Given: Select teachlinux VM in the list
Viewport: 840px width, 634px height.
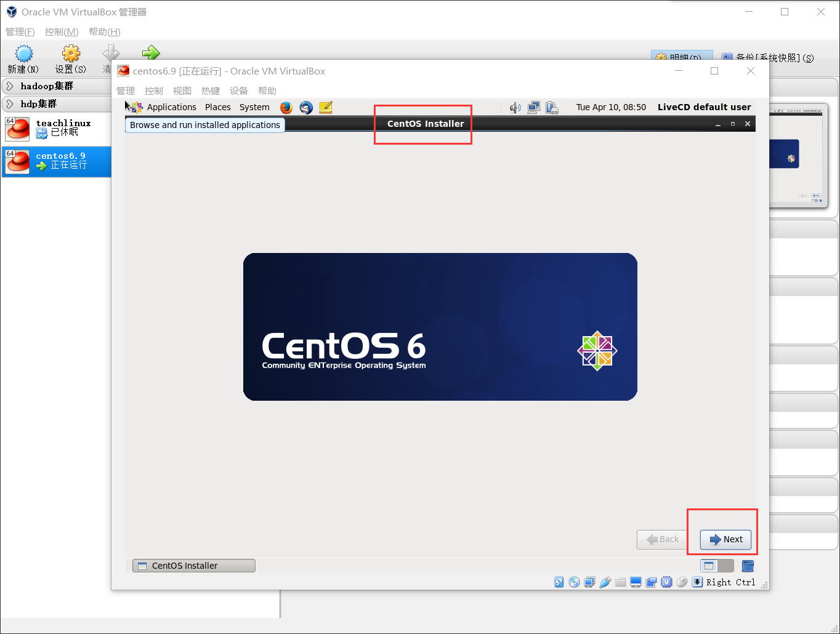Looking at the screenshot, I should coord(57,128).
